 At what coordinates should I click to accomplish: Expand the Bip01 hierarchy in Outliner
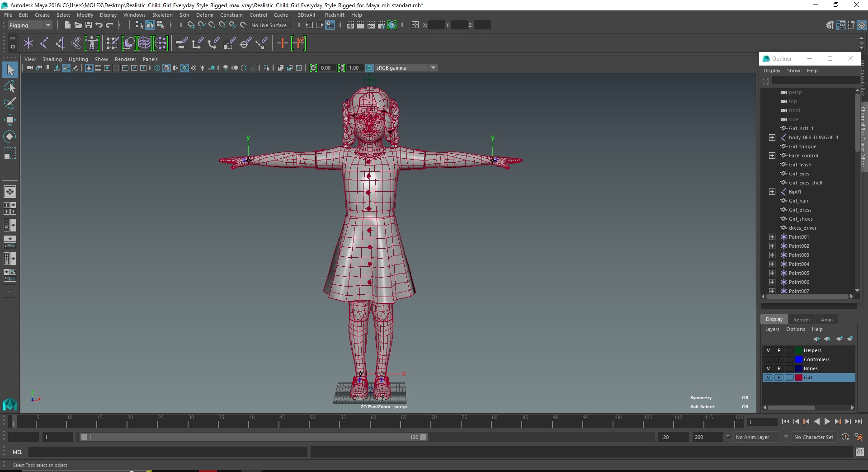pos(772,192)
